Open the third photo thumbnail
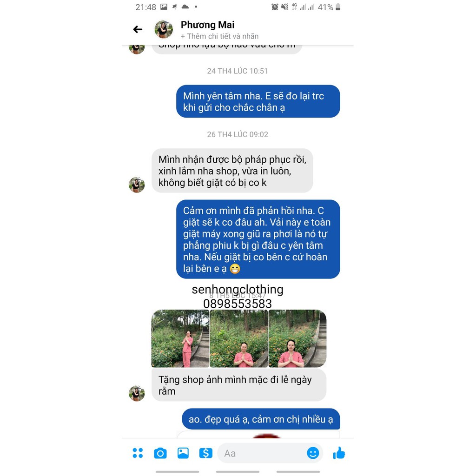The image size is (476, 476). pos(297,338)
